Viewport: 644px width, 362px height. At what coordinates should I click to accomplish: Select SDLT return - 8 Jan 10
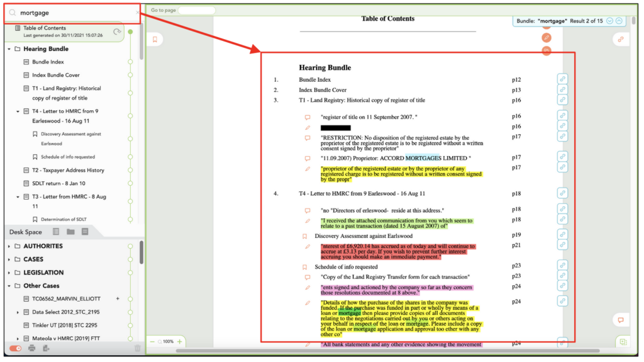click(x=58, y=183)
